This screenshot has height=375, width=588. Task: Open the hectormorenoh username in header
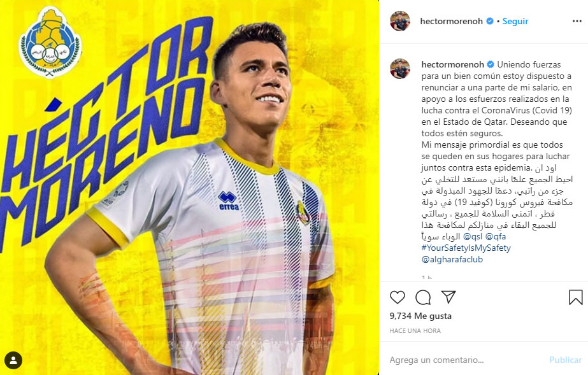coord(451,22)
